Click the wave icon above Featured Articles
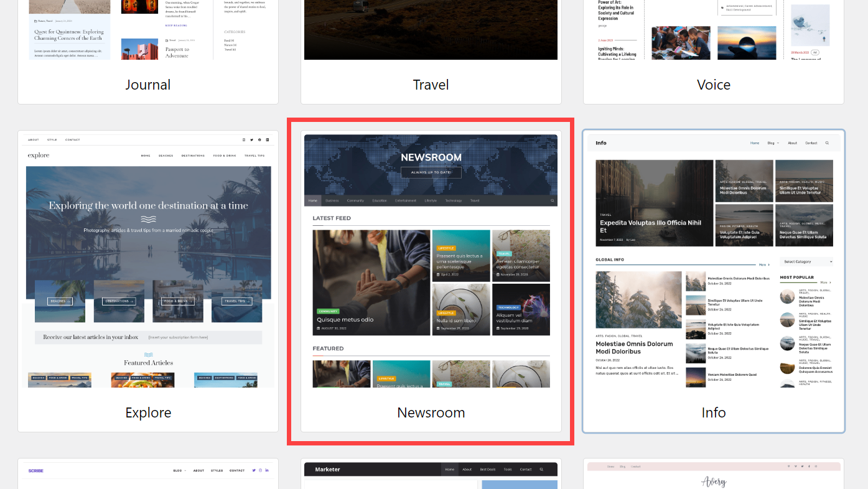This screenshot has width=868, height=489. [148, 355]
